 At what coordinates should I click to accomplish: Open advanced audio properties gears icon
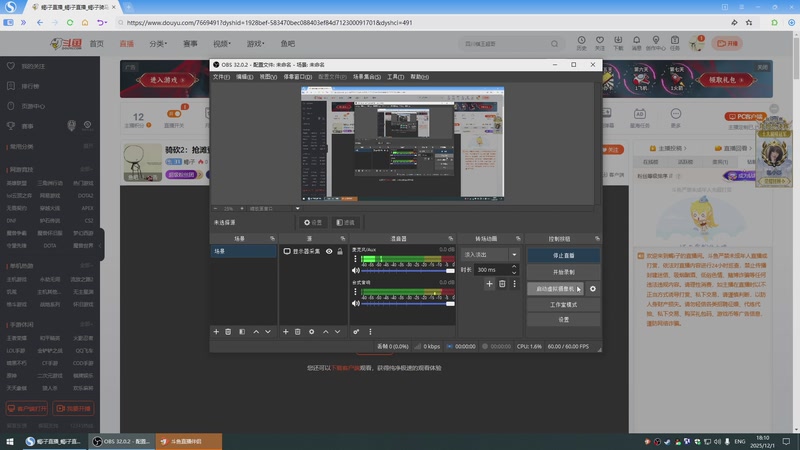coord(356,332)
